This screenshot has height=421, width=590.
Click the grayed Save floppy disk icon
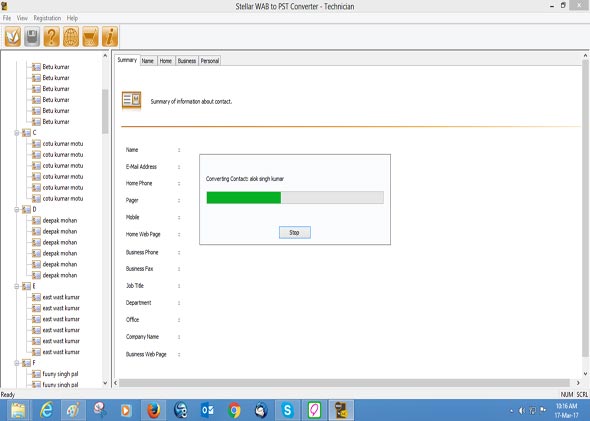point(32,36)
